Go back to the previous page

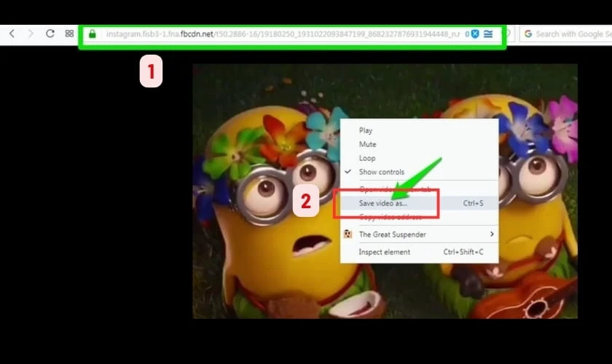click(x=12, y=33)
